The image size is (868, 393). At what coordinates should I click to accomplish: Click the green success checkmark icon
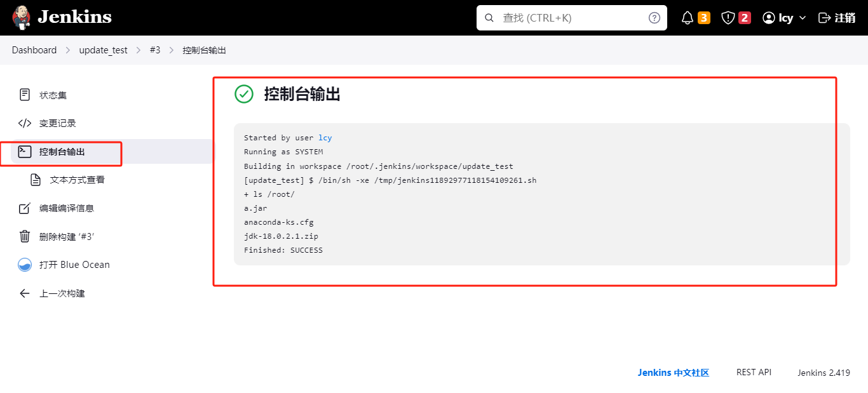point(244,94)
